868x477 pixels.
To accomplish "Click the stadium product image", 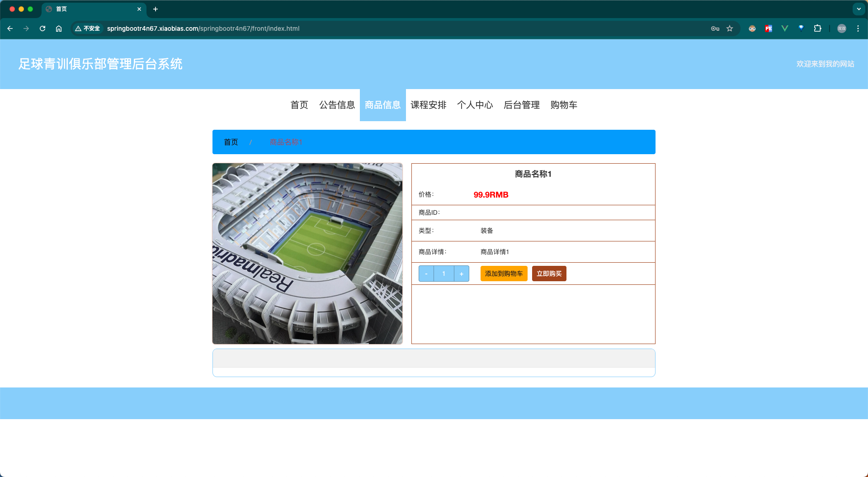I will pyautogui.click(x=307, y=254).
